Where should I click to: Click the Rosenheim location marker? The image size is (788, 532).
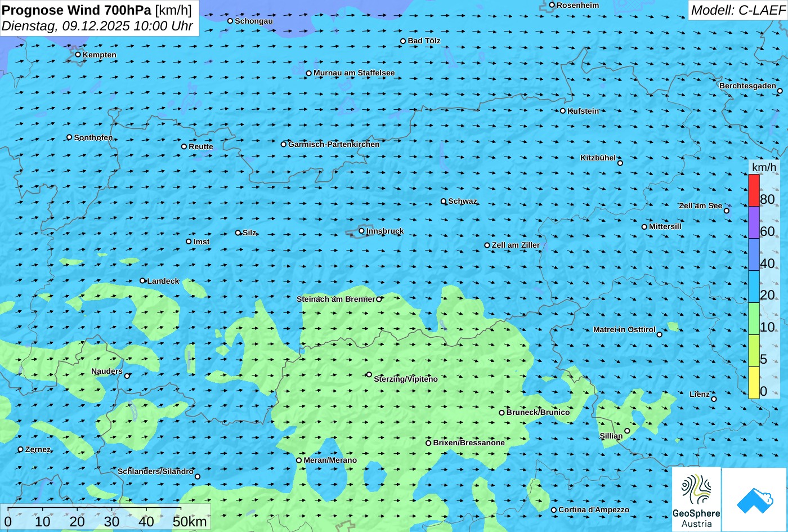pyautogui.click(x=552, y=5)
